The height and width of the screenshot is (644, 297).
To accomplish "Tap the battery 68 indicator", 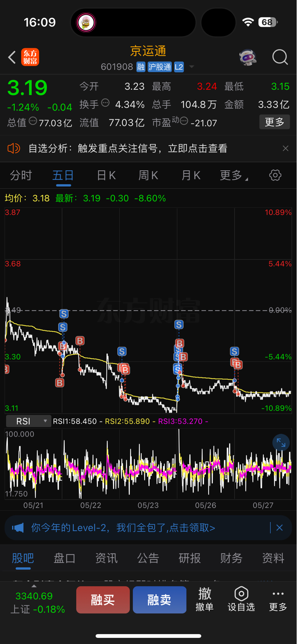I will tap(268, 22).
